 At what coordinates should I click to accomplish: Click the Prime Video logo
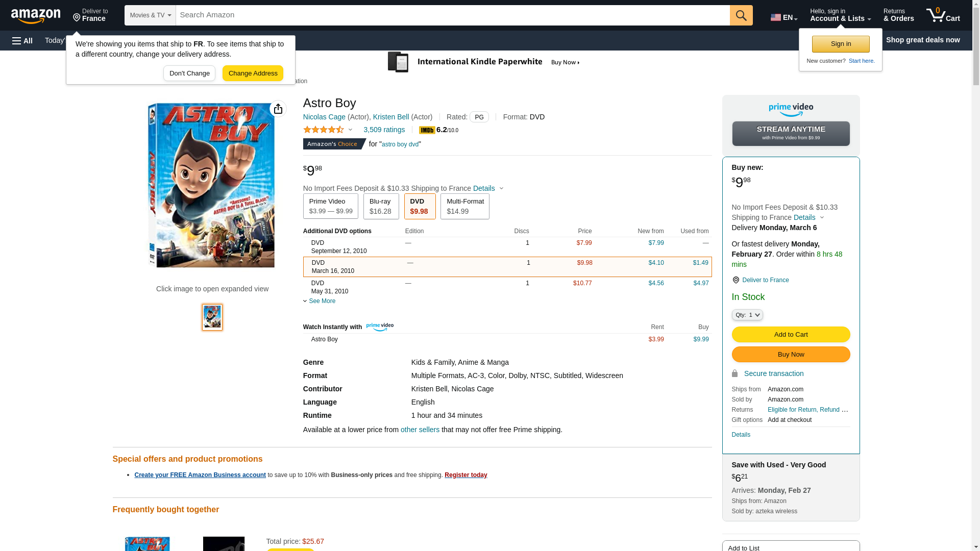[791, 110]
